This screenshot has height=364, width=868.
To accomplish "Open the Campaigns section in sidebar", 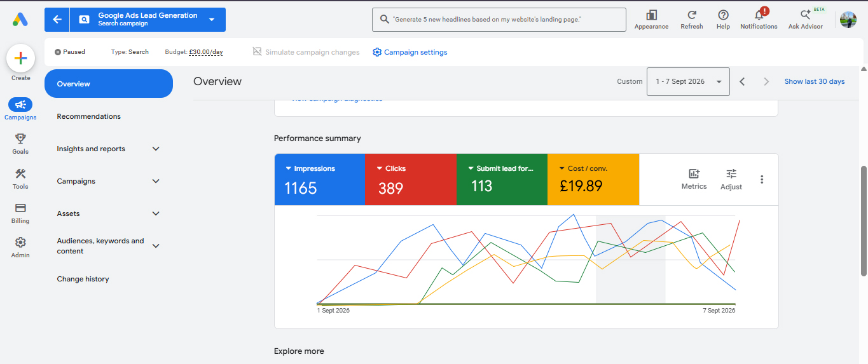I will (x=20, y=109).
